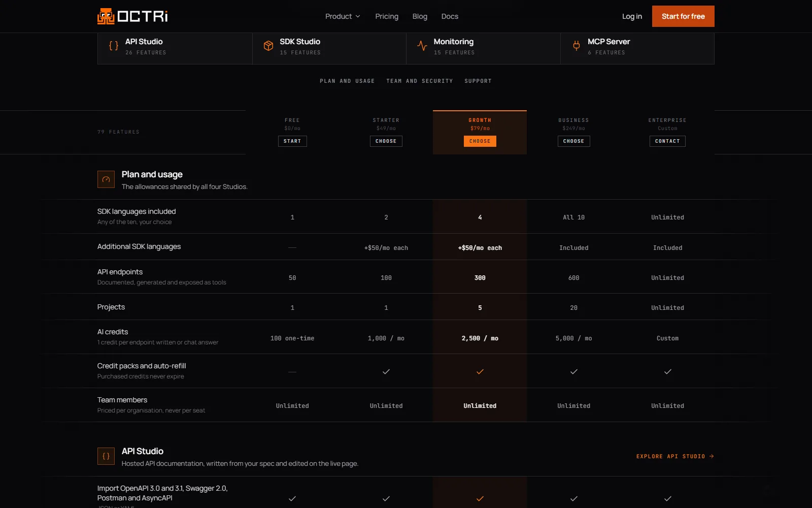Switch to the Monitoring tab
This screenshot has width=812, height=508.
click(483, 48)
